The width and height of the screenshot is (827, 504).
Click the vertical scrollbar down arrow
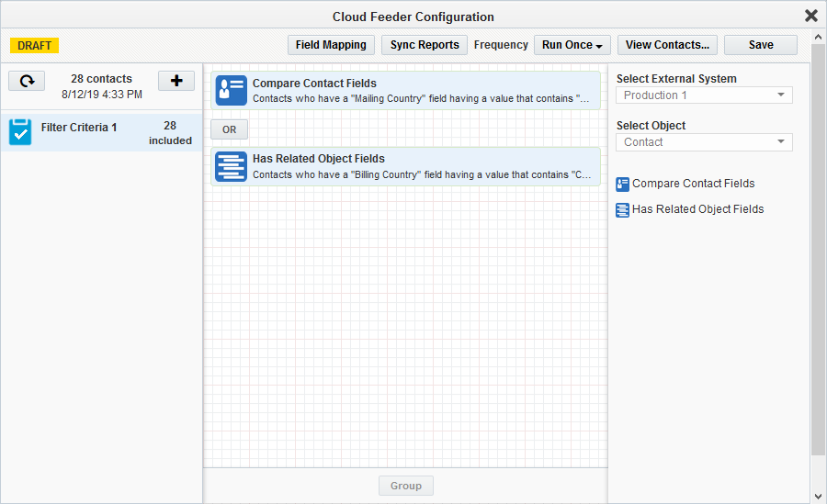(x=818, y=496)
